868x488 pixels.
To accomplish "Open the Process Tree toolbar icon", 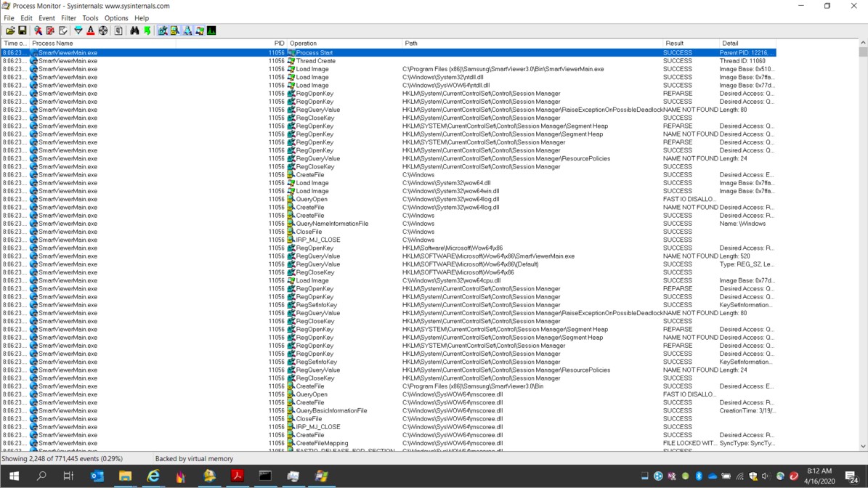I will [x=118, y=31].
